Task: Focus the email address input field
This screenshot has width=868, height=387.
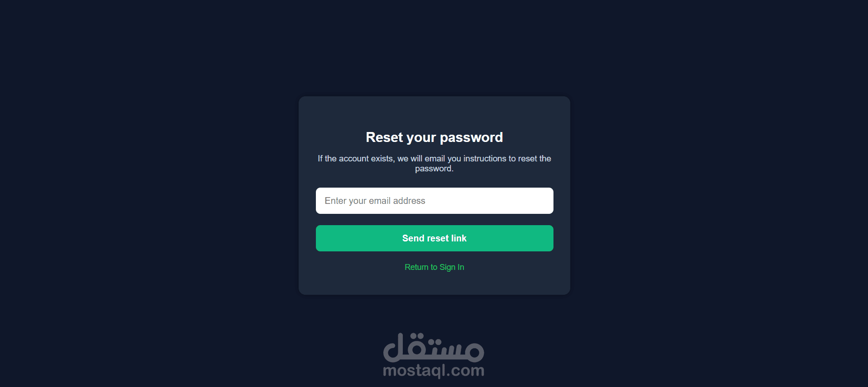Action: pyautogui.click(x=434, y=201)
